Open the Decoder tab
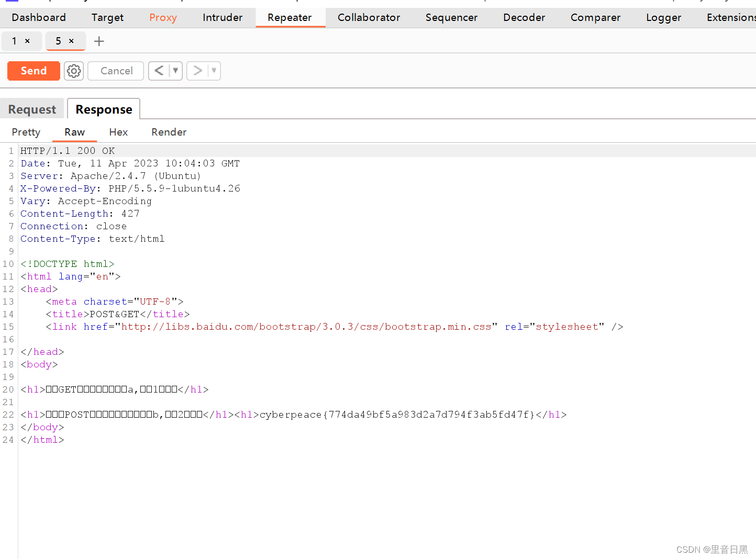The height and width of the screenshot is (559, 756). pos(524,17)
